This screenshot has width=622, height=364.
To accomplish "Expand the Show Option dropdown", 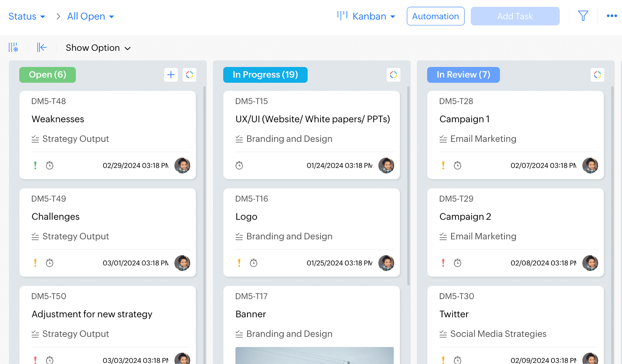I will (98, 48).
